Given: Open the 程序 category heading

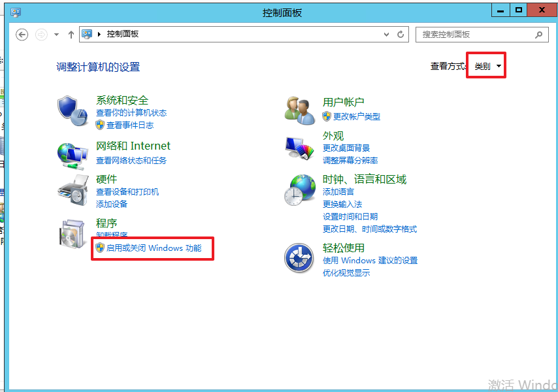Looking at the screenshot, I should click(x=107, y=223).
